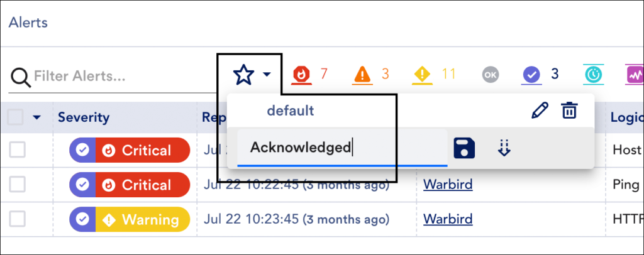Toggle the red Critical severity filter icon
The height and width of the screenshot is (255, 644).
point(302,75)
